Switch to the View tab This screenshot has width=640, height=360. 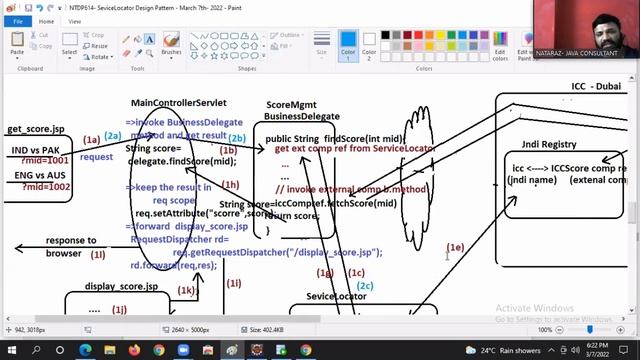(74, 21)
